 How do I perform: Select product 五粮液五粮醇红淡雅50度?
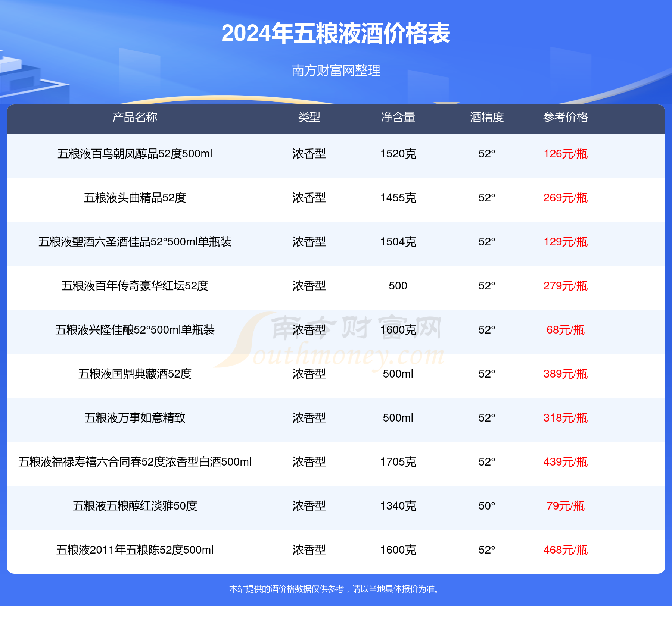(x=135, y=506)
